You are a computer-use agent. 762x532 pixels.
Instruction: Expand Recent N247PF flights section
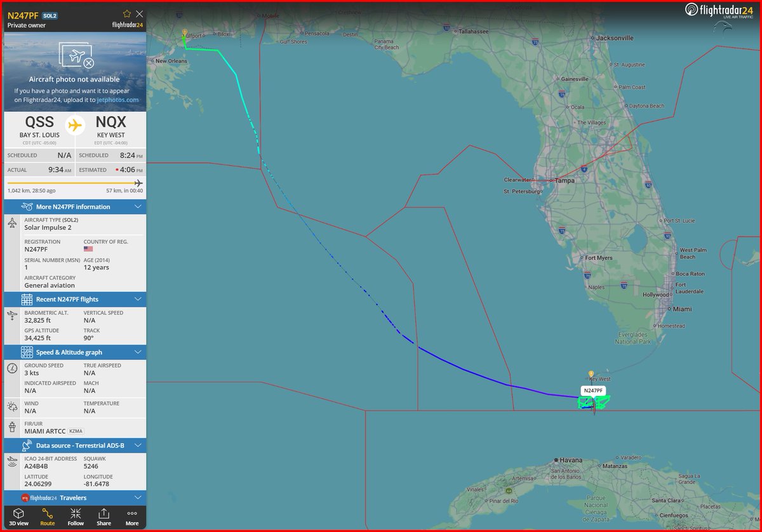75,299
